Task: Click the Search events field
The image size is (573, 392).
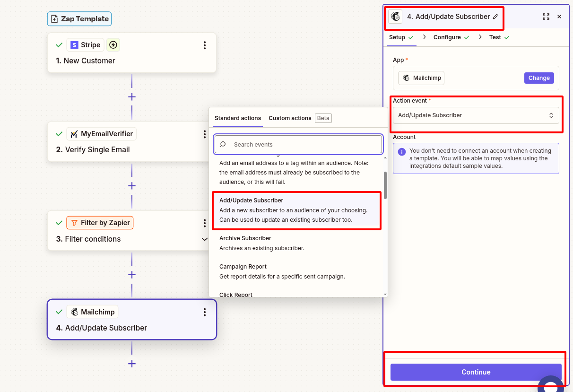Action: [298, 144]
